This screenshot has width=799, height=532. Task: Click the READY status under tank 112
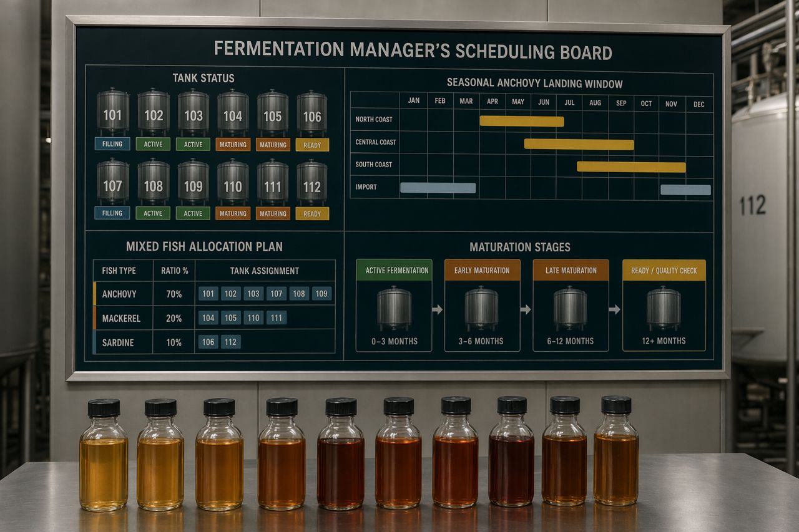coord(312,213)
